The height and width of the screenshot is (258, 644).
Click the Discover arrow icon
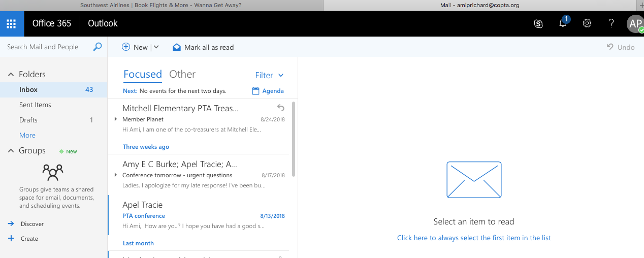(x=11, y=223)
